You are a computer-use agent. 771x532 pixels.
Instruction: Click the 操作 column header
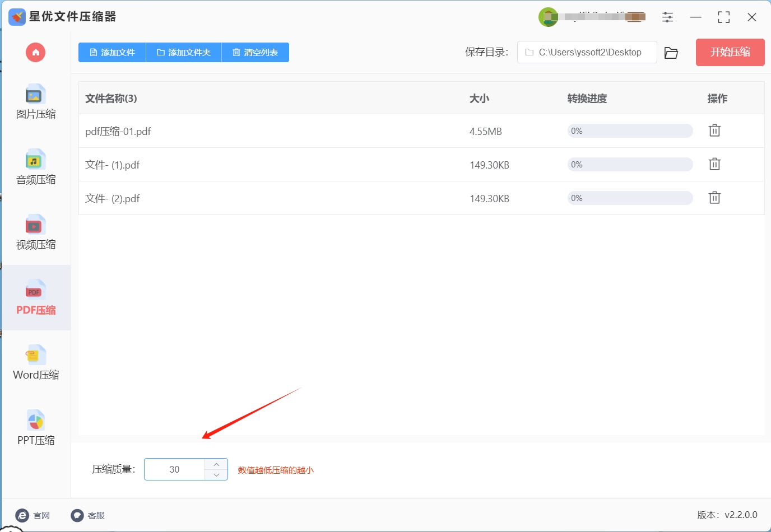(717, 99)
